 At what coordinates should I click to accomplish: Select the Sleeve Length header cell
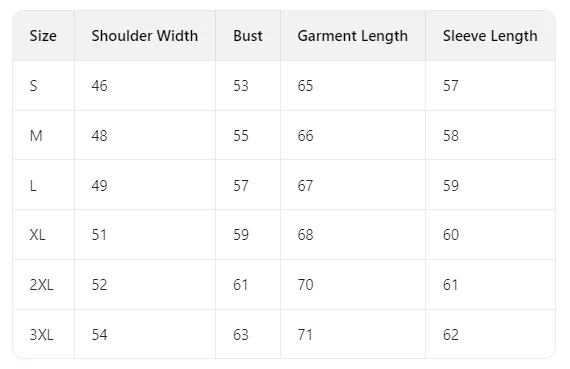490,36
